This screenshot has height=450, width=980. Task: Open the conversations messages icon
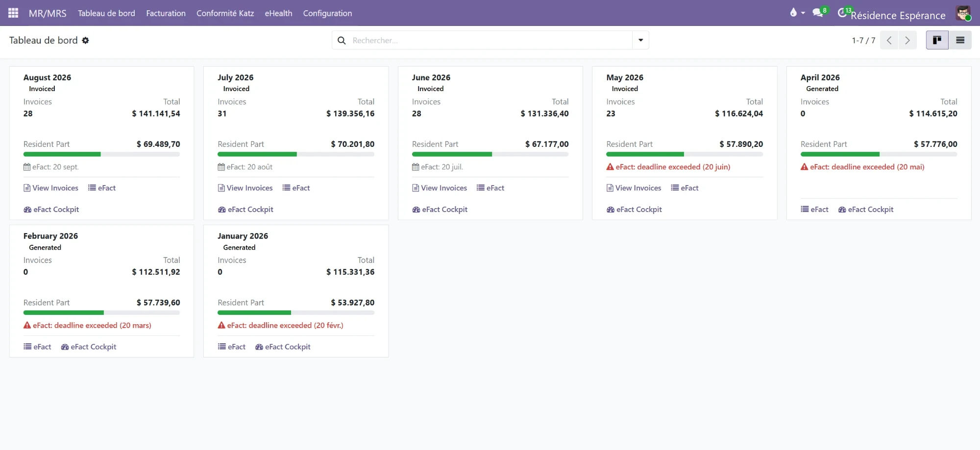pyautogui.click(x=818, y=13)
